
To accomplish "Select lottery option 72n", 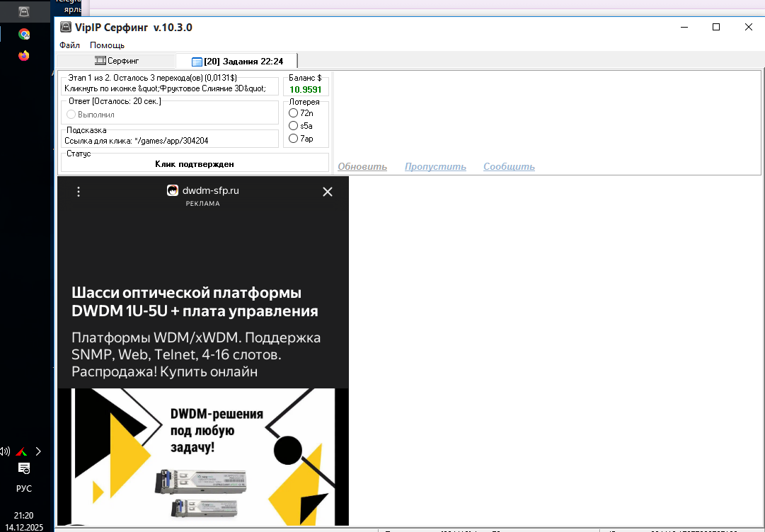I will (294, 113).
